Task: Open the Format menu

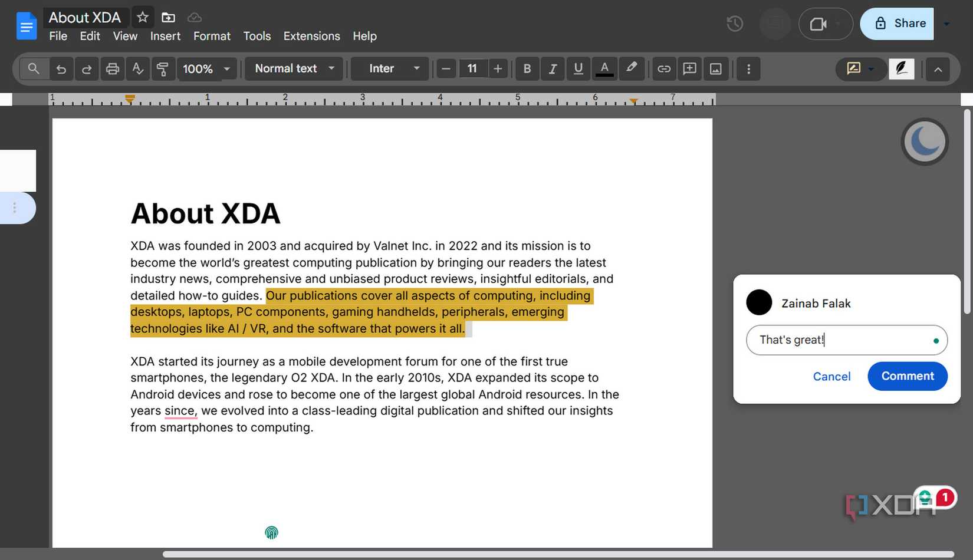Action: (212, 36)
